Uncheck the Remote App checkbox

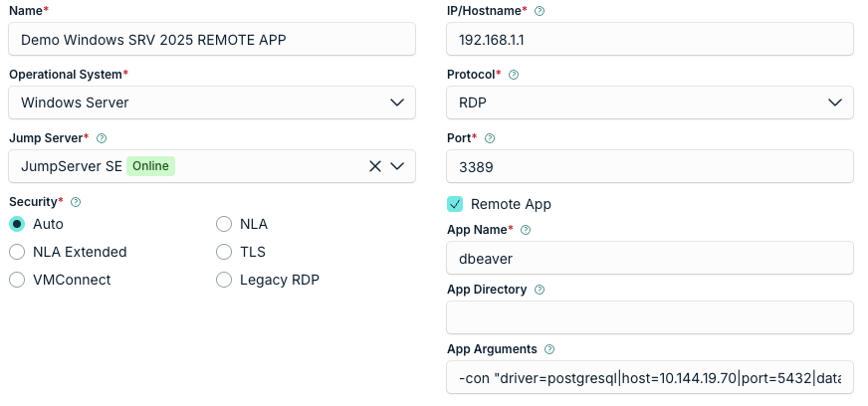(455, 204)
